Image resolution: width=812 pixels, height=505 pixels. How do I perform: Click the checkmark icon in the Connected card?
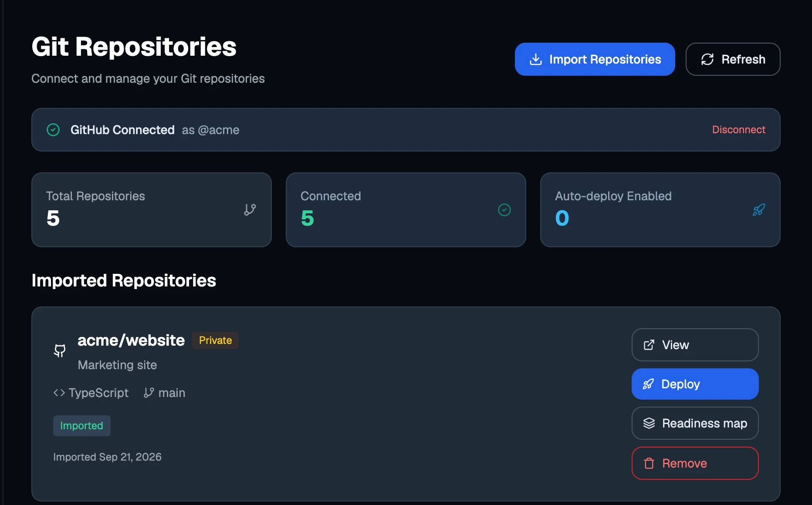[504, 210]
